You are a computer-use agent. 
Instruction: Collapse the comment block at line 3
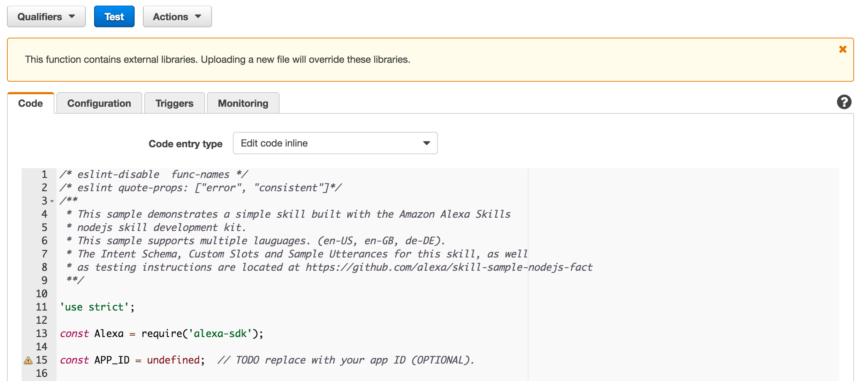[52, 201]
